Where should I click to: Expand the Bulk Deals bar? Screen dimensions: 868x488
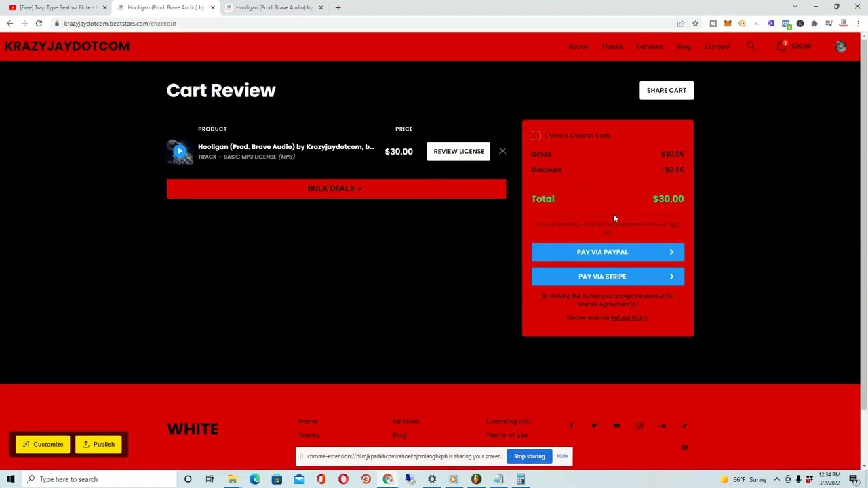click(x=336, y=188)
